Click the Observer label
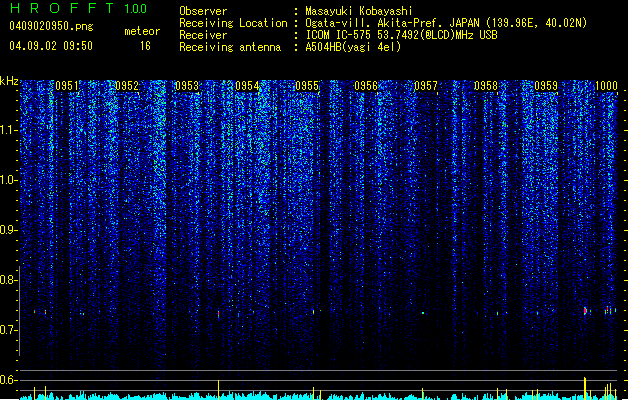Viewport: 629px width, 400px height. 203,11
